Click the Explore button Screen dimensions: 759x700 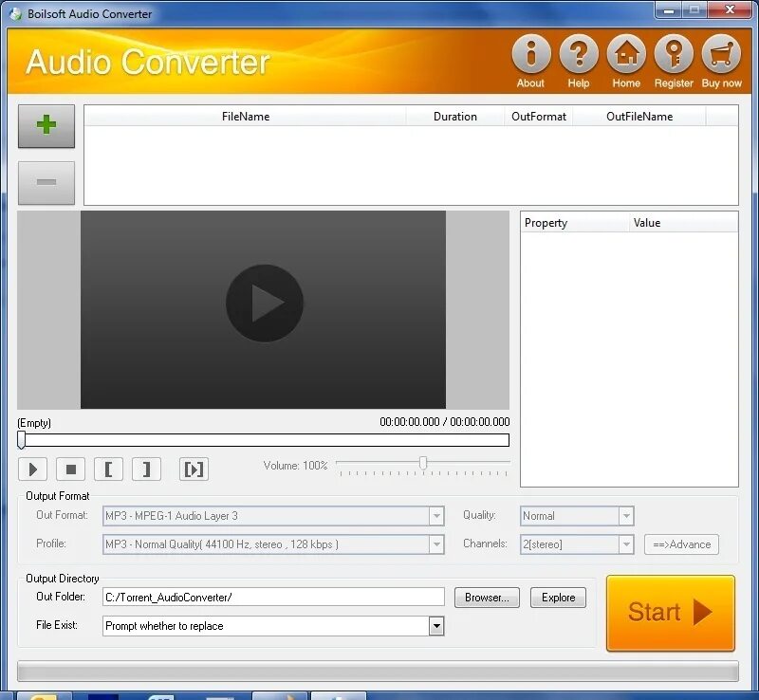pyautogui.click(x=558, y=598)
